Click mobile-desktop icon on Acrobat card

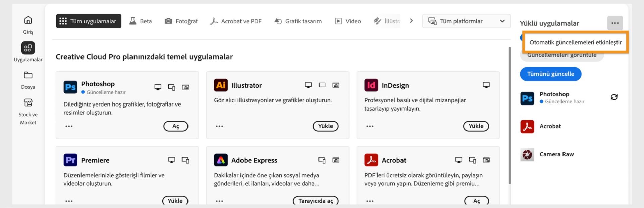(472, 160)
